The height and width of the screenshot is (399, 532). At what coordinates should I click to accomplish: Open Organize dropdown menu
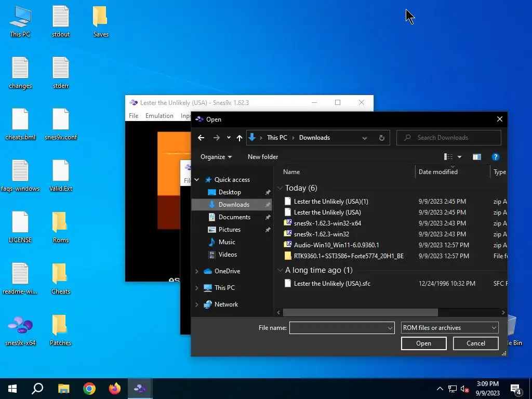point(216,157)
